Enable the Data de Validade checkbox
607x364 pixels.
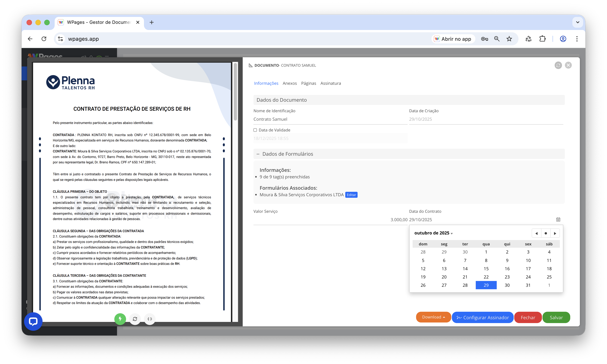[x=255, y=130]
